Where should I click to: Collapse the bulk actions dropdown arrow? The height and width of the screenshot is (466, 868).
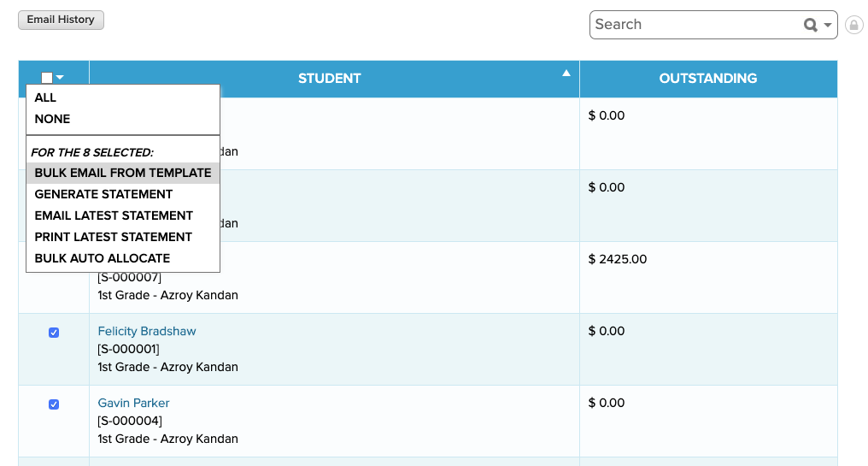[60, 78]
